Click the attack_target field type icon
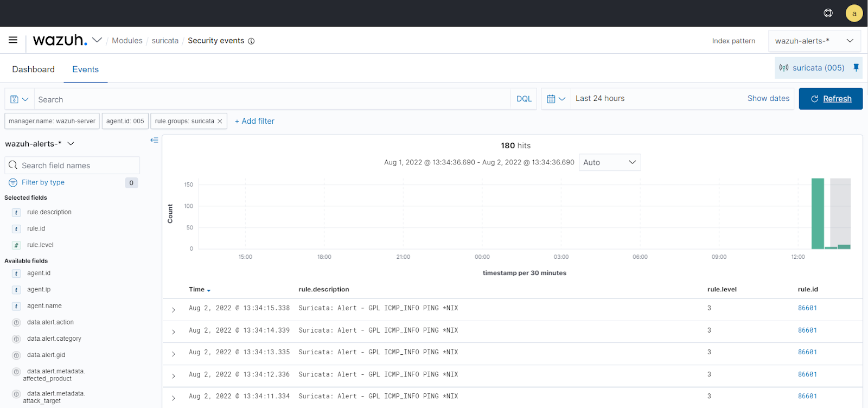The height and width of the screenshot is (408, 868). coord(16,394)
